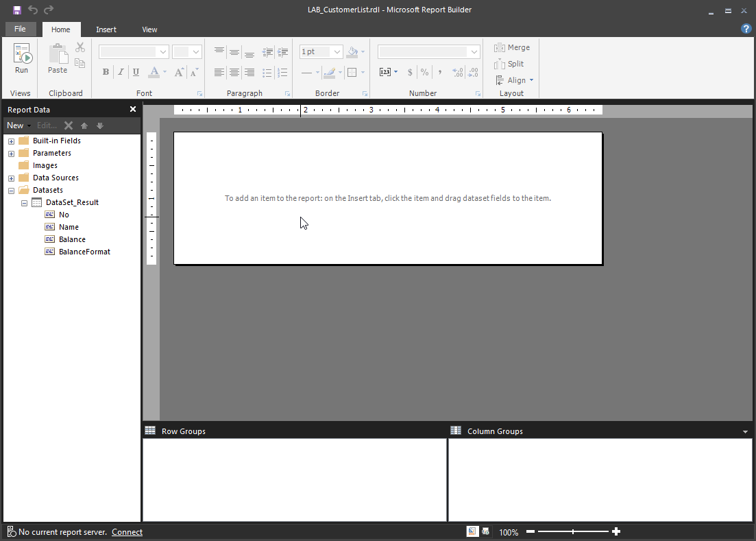Open the New dropdown in Report Data
This screenshot has width=756, height=541.
click(x=19, y=125)
